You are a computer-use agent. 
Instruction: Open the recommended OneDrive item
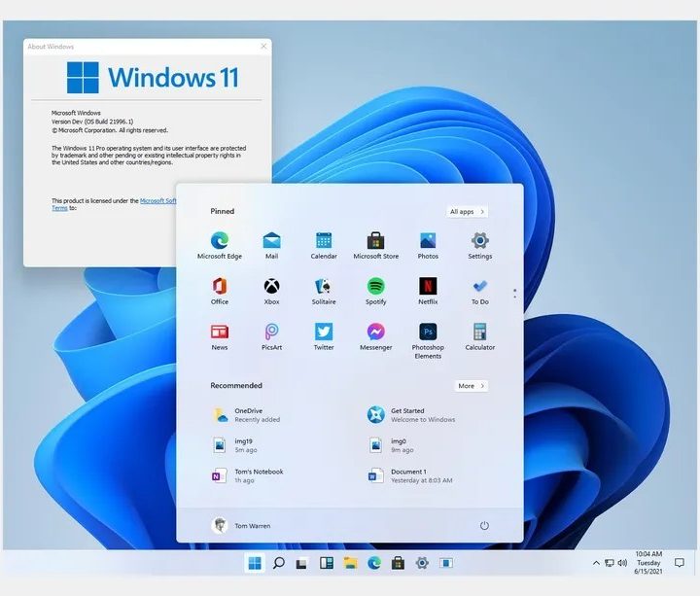pyautogui.click(x=247, y=415)
